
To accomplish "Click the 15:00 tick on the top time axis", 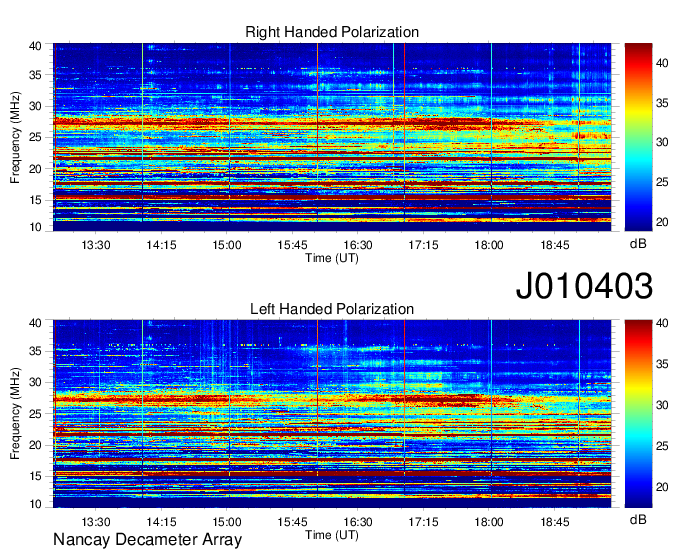I will coord(227,245).
